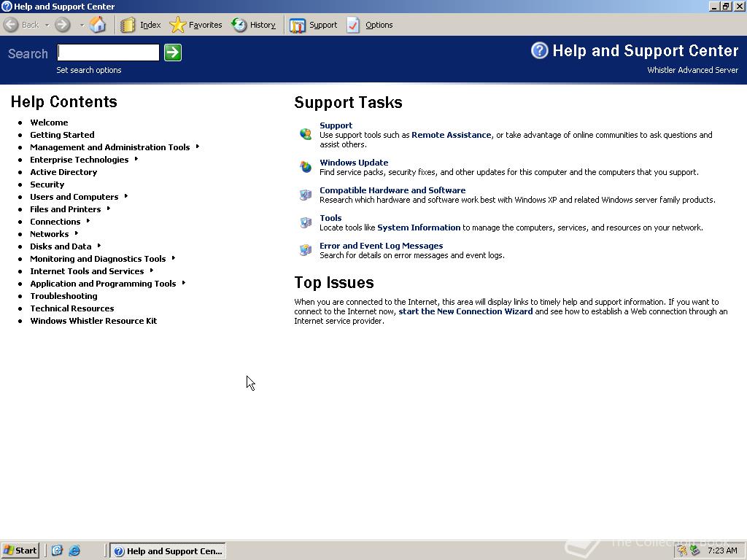Expand the Networks arrow

(x=76, y=233)
